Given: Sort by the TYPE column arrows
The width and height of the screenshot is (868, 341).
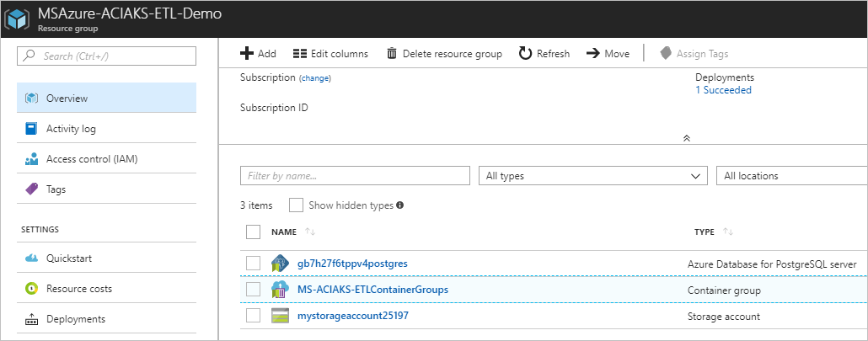Looking at the screenshot, I should click(728, 232).
